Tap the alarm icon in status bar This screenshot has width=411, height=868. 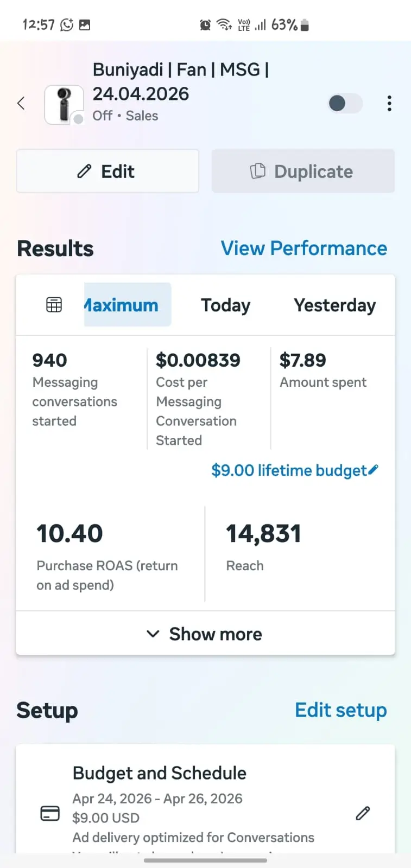coord(205,24)
